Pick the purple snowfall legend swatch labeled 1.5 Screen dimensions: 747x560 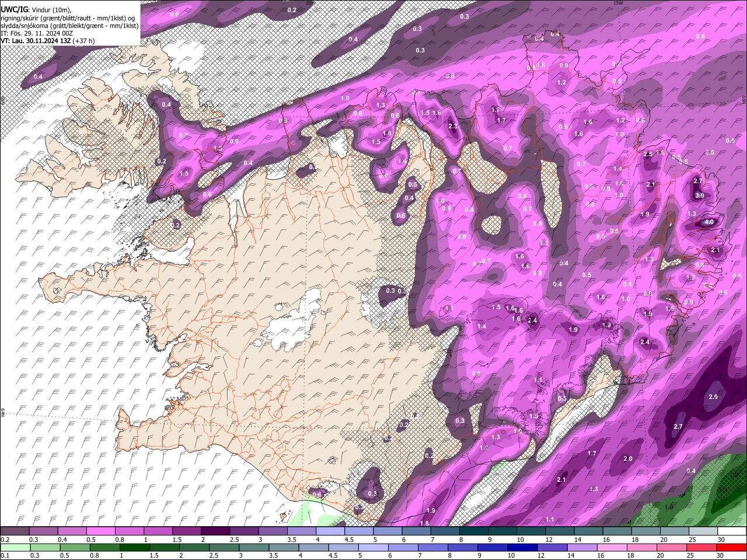click(x=186, y=531)
